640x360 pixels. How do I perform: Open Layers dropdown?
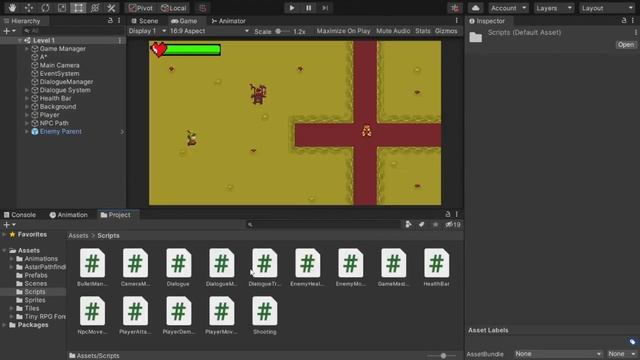point(553,8)
